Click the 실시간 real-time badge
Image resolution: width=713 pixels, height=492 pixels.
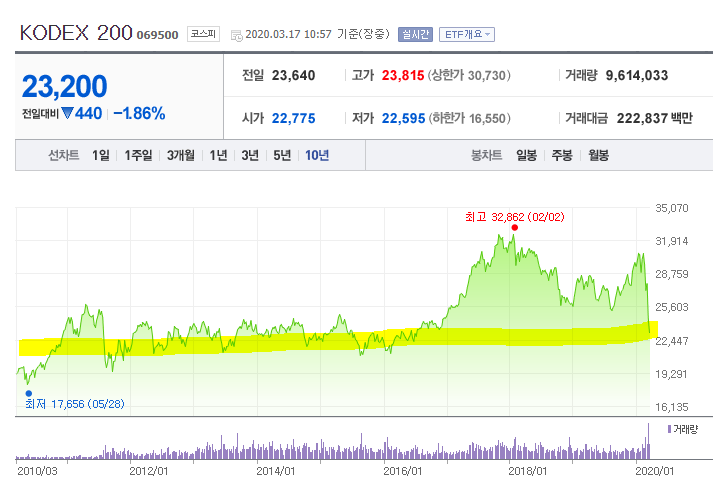point(415,35)
